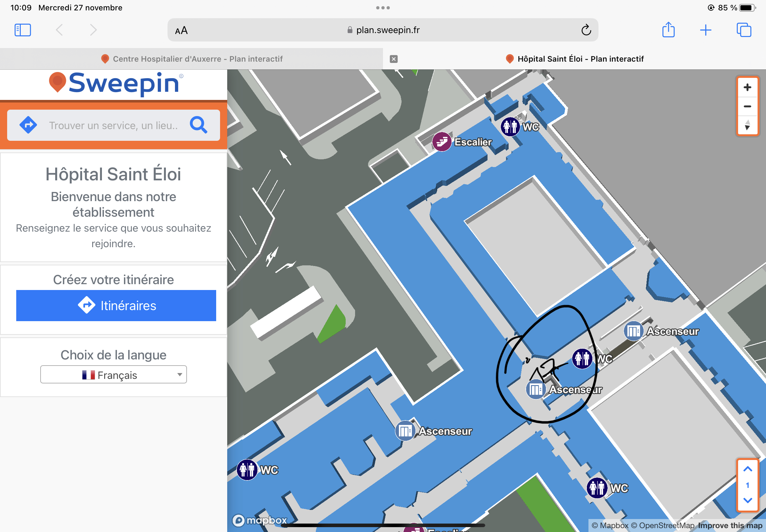Open the Improve this map link
The height and width of the screenshot is (532, 766).
pos(730,526)
